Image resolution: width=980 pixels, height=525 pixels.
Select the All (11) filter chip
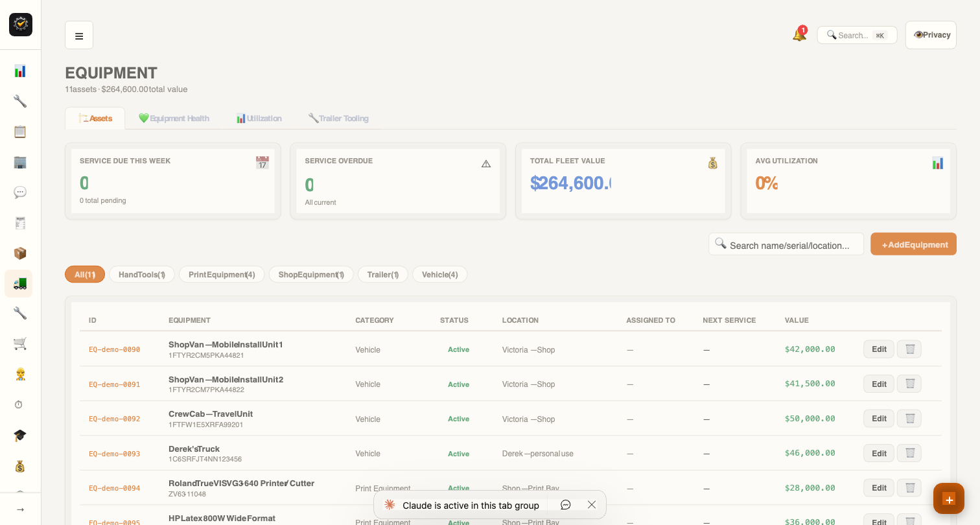(x=85, y=274)
